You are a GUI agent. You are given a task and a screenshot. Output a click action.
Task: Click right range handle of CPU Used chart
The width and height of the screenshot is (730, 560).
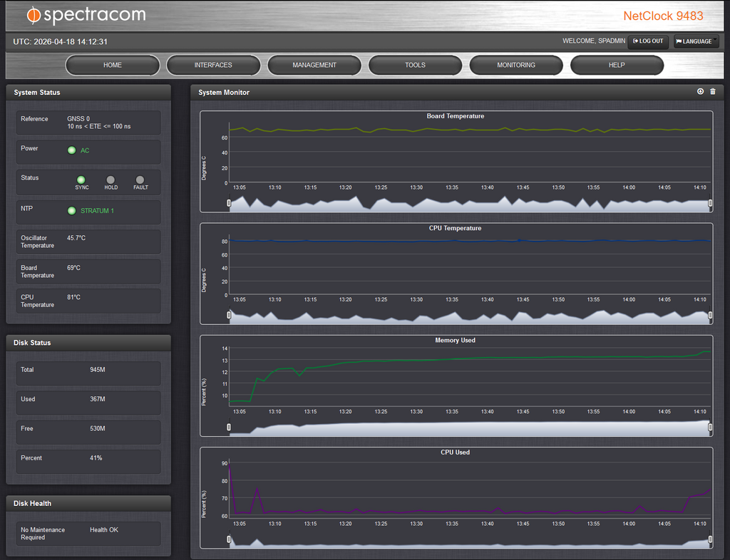[x=710, y=539]
